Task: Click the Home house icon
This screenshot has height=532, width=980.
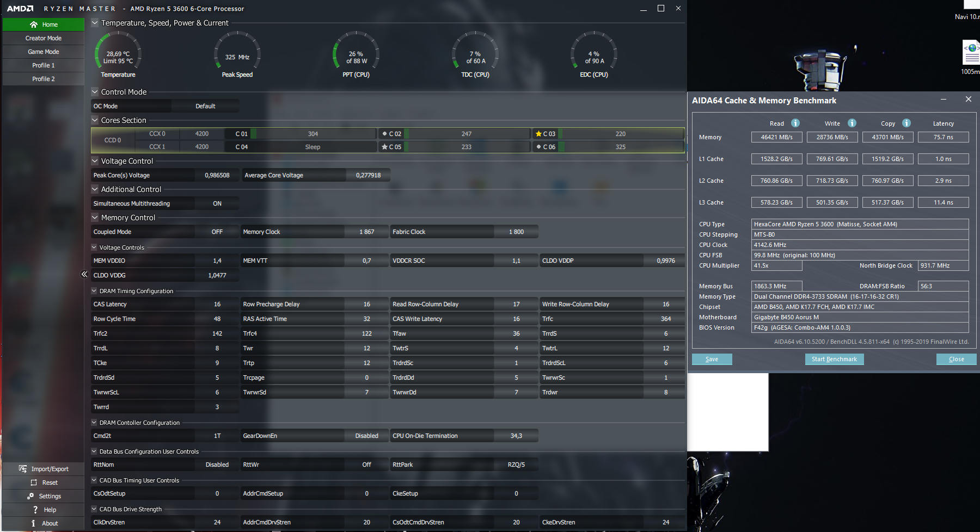Action: point(34,24)
